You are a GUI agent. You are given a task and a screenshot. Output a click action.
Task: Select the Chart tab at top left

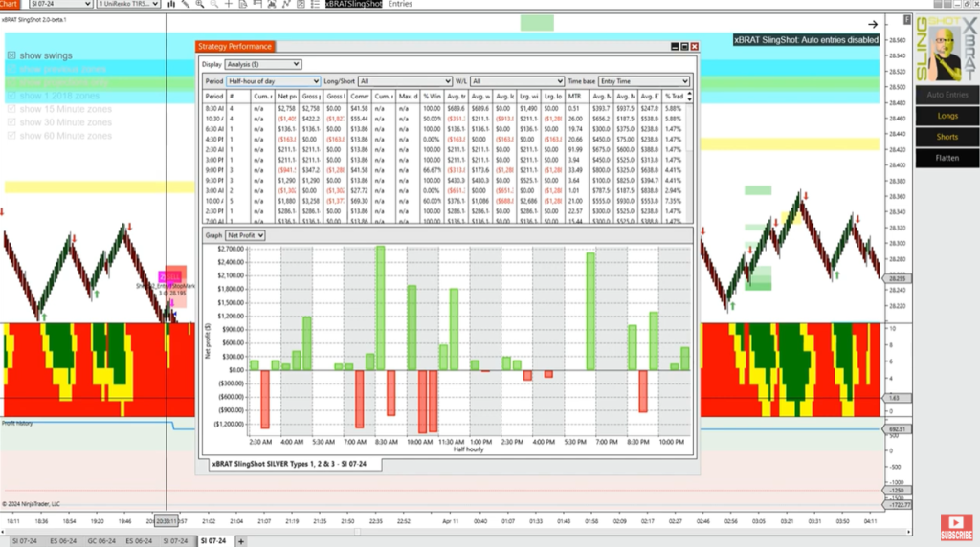[x=10, y=4]
